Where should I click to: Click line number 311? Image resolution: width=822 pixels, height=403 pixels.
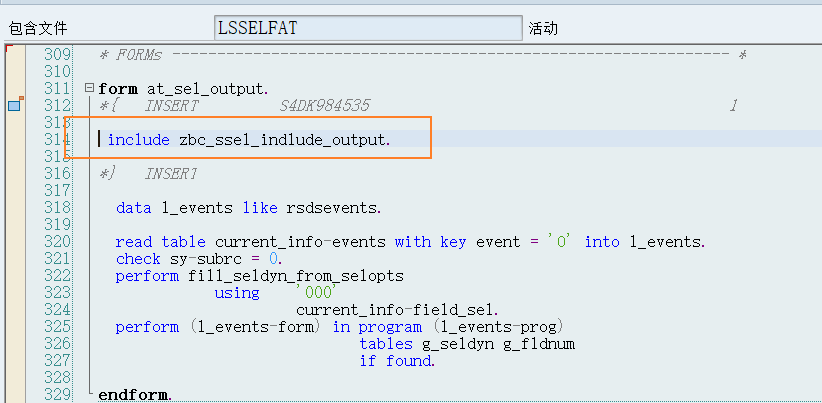[x=57, y=89]
